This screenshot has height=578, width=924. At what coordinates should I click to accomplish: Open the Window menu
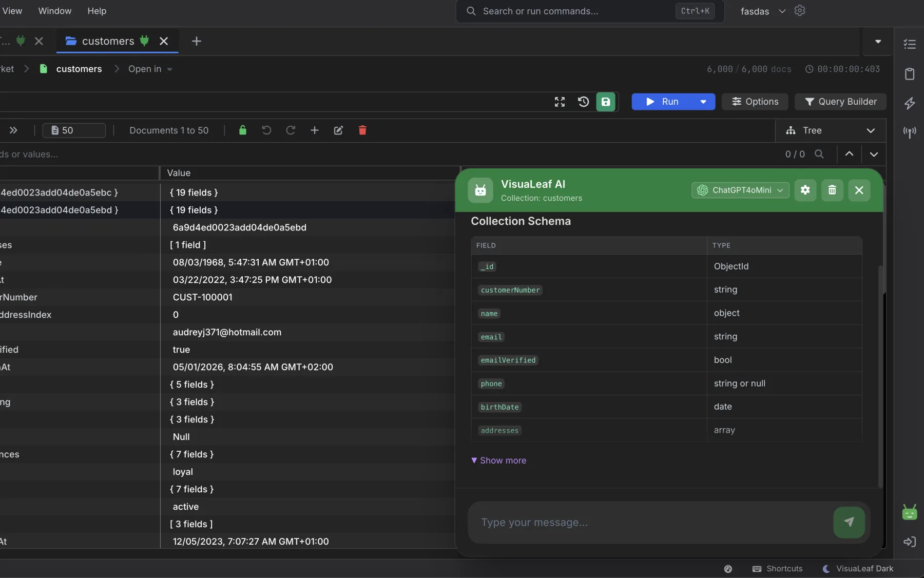pyautogui.click(x=55, y=11)
